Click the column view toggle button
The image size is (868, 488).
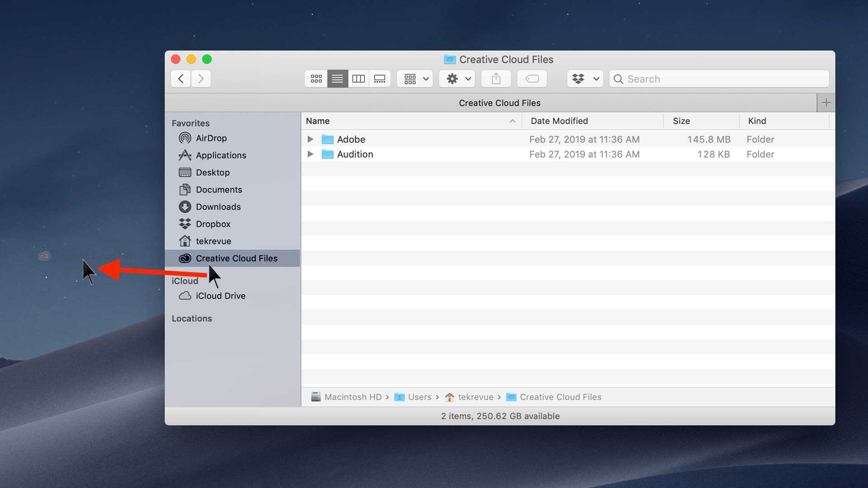tap(359, 78)
